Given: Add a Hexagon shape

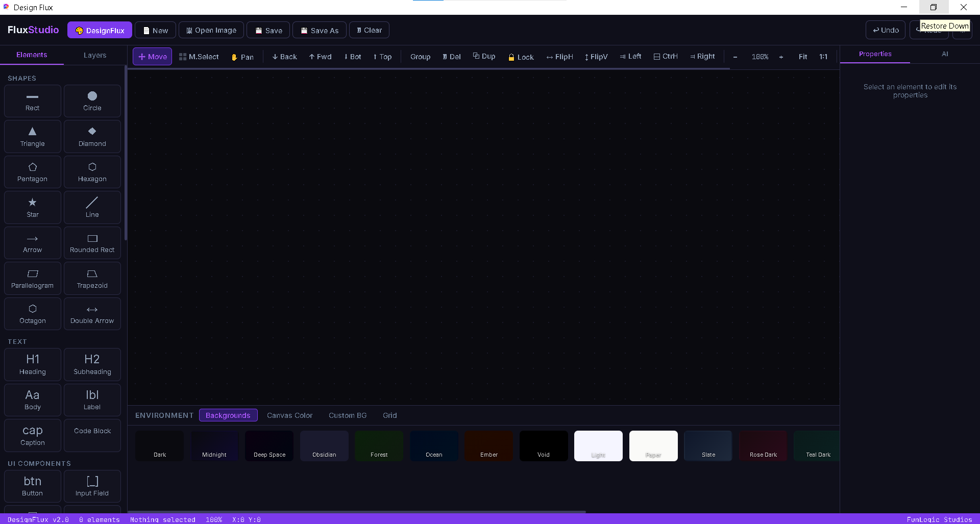Looking at the screenshot, I should click(x=92, y=172).
